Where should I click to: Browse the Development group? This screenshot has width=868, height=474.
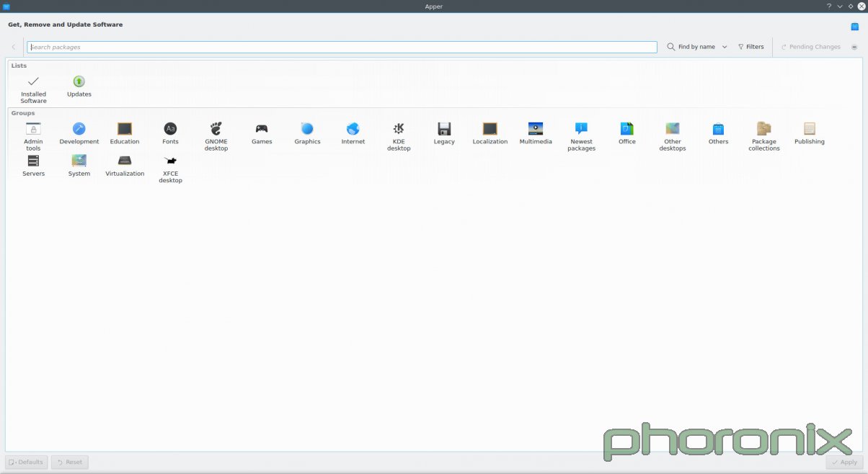coord(79,133)
